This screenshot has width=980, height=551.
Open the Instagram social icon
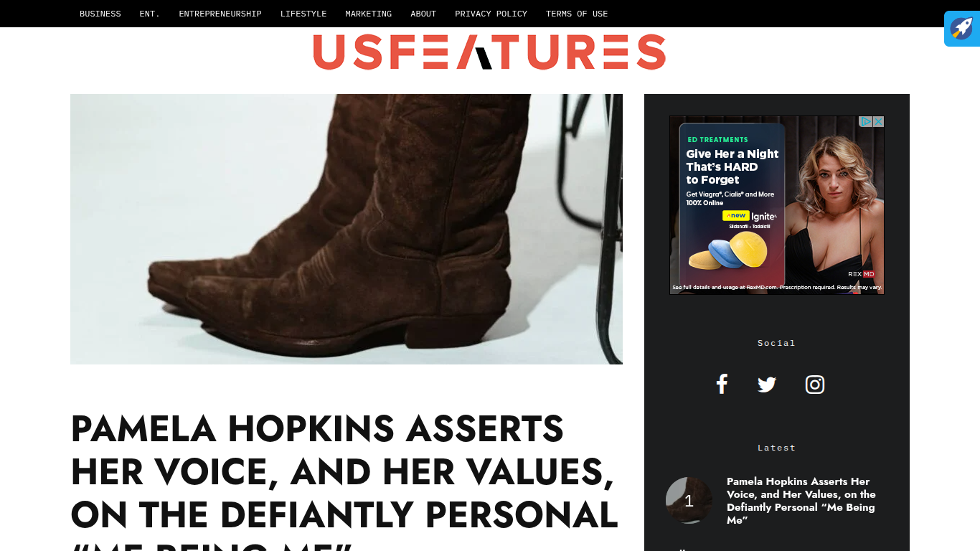point(815,385)
